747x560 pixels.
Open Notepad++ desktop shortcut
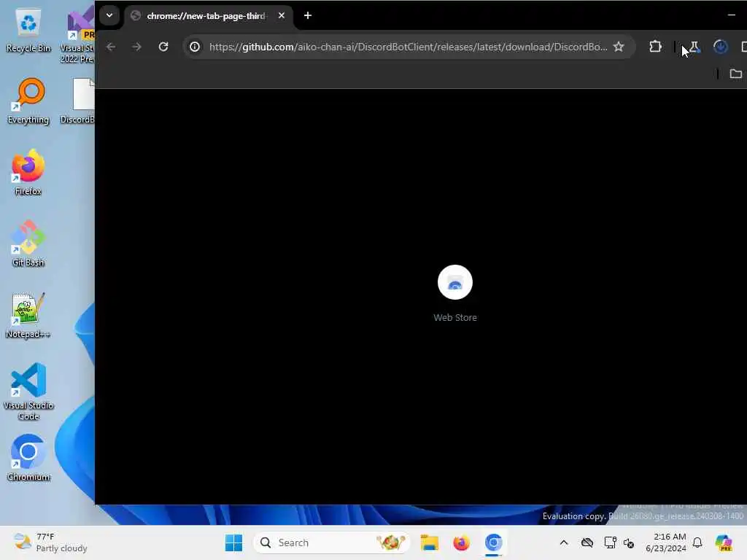tap(28, 315)
